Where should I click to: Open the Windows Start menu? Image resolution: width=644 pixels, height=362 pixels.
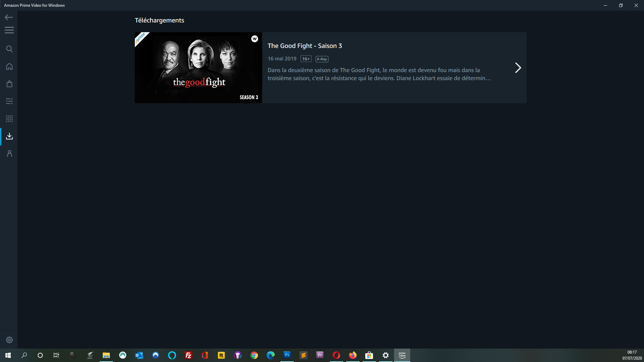[x=8, y=355]
